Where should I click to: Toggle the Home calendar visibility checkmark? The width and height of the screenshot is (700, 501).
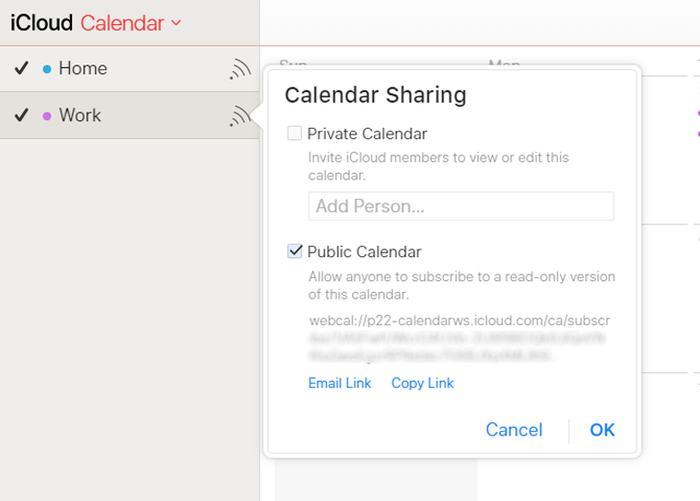(21, 68)
